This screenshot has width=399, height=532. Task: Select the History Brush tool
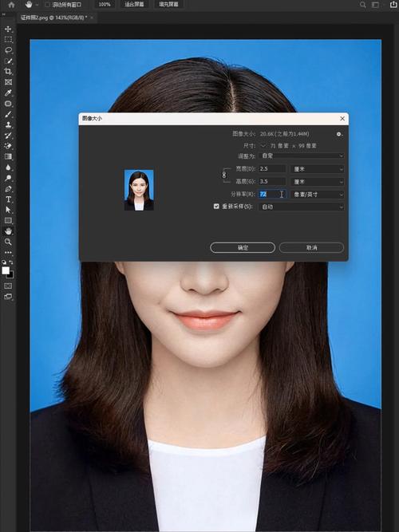8,136
